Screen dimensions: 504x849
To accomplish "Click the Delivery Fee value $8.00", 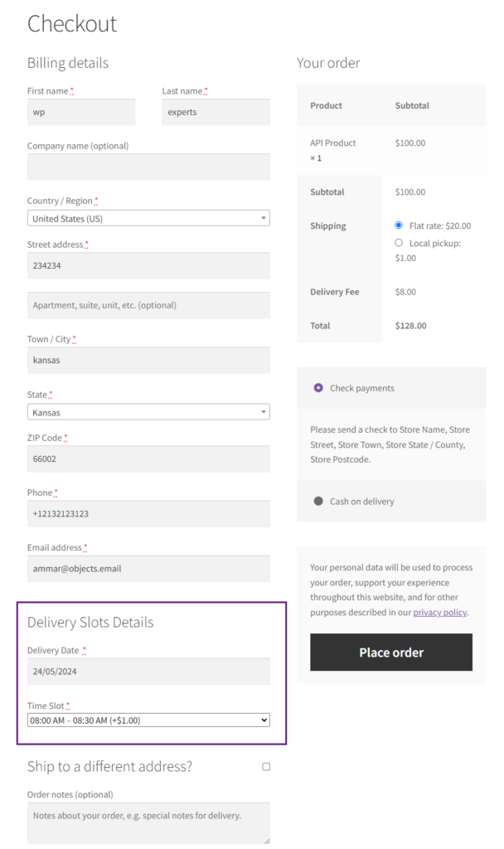I will pyautogui.click(x=405, y=292).
